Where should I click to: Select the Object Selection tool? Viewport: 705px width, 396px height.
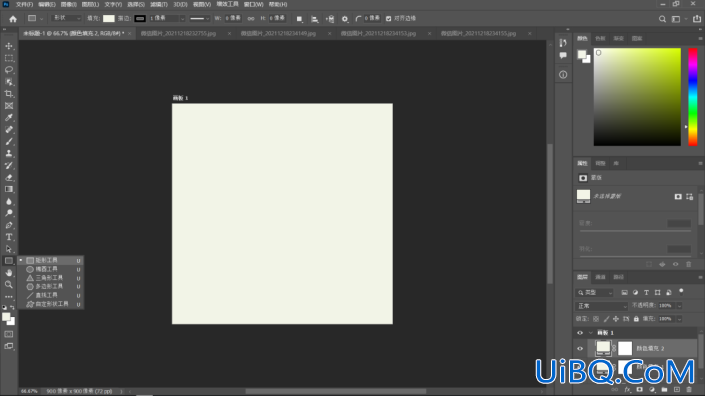9,82
